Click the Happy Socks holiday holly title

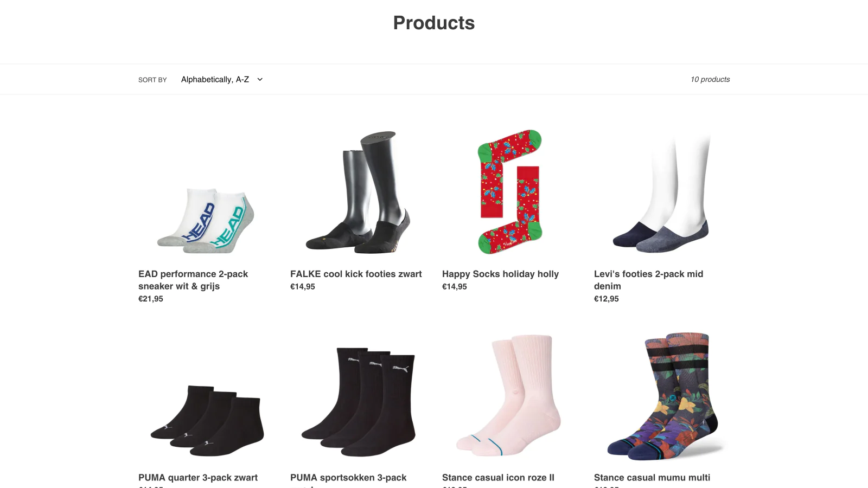[500, 274]
